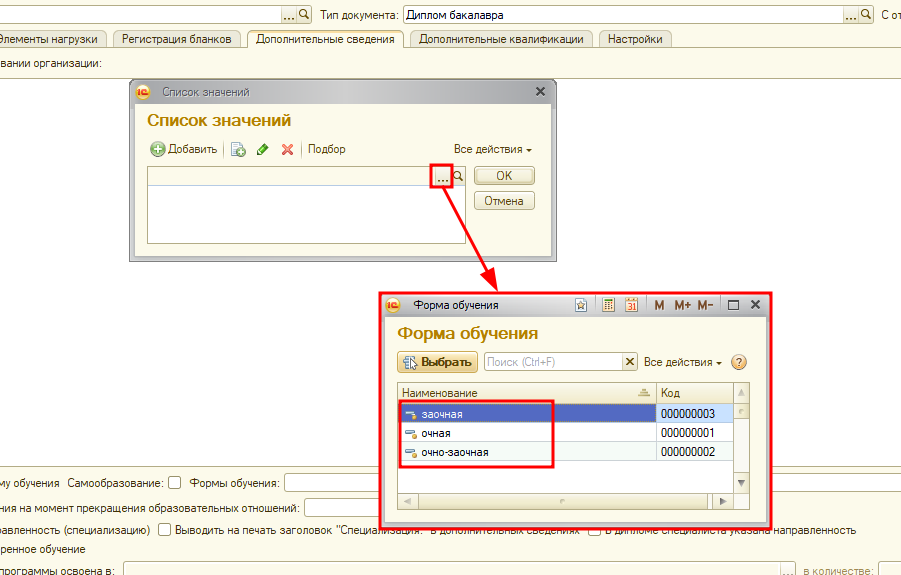Click the copy item icon in Список значений
The height and width of the screenshot is (575, 901).
click(238, 149)
